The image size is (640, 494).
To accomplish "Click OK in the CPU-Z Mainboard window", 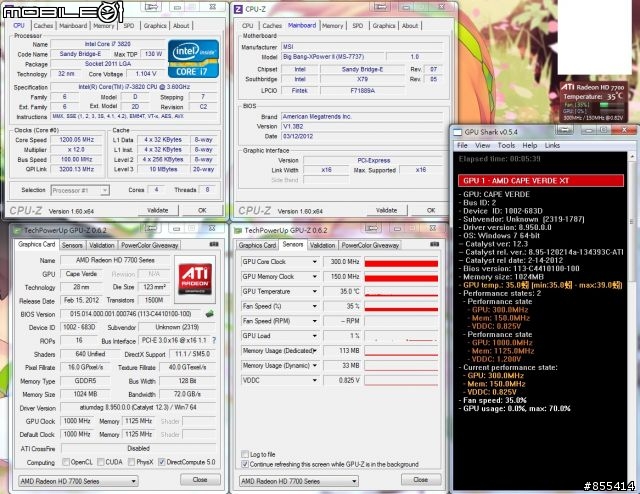I will pos(431,210).
